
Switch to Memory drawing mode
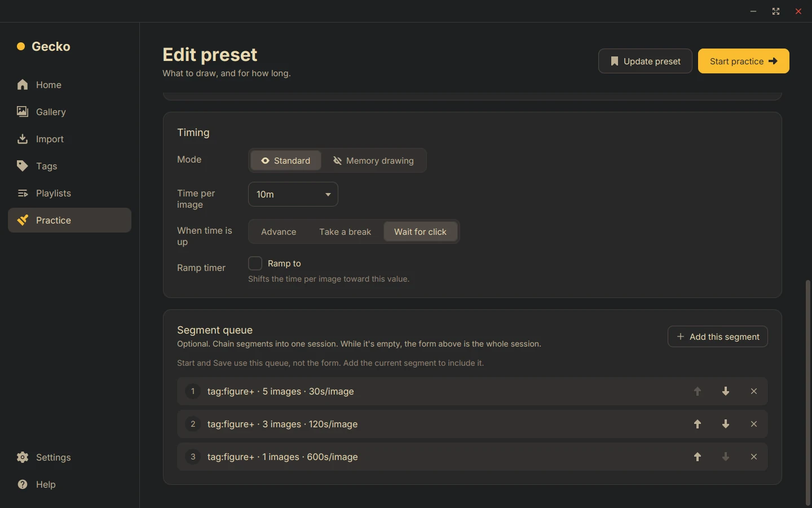pos(373,160)
